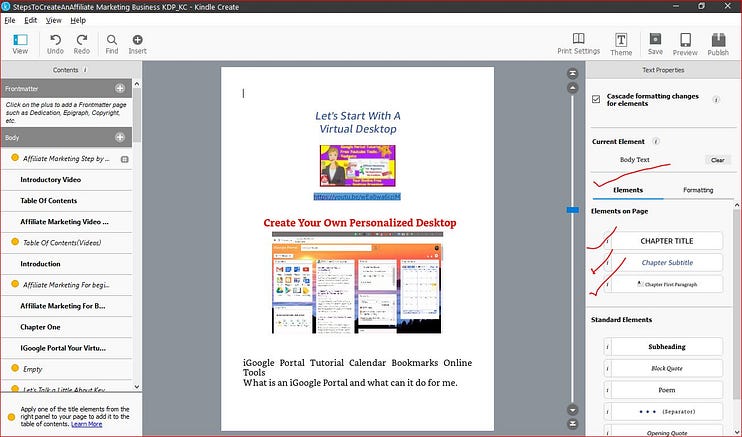The image size is (742, 437).
Task: Click the blue page position slider handle
Action: (x=573, y=210)
